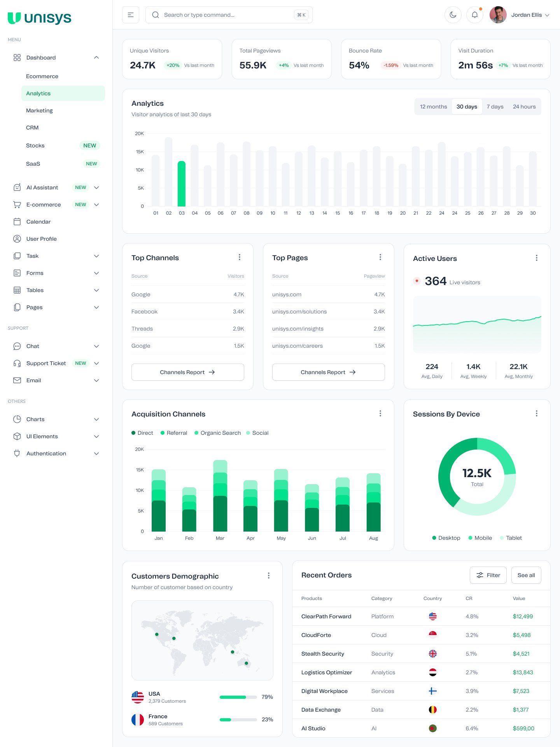The width and height of the screenshot is (560, 747).
Task: Open Acquisition Channels three-dot menu
Action: tap(380, 413)
